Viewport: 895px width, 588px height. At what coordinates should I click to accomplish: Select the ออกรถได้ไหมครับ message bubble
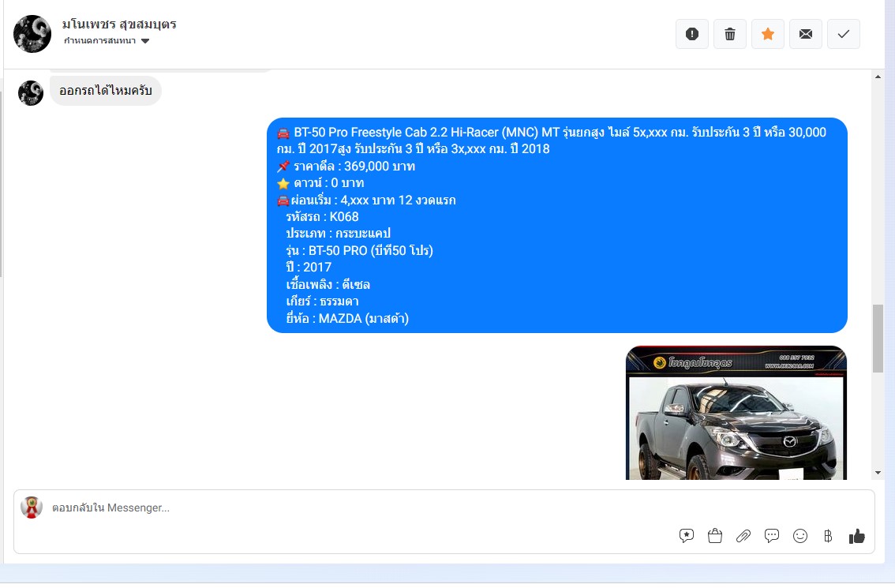click(106, 91)
